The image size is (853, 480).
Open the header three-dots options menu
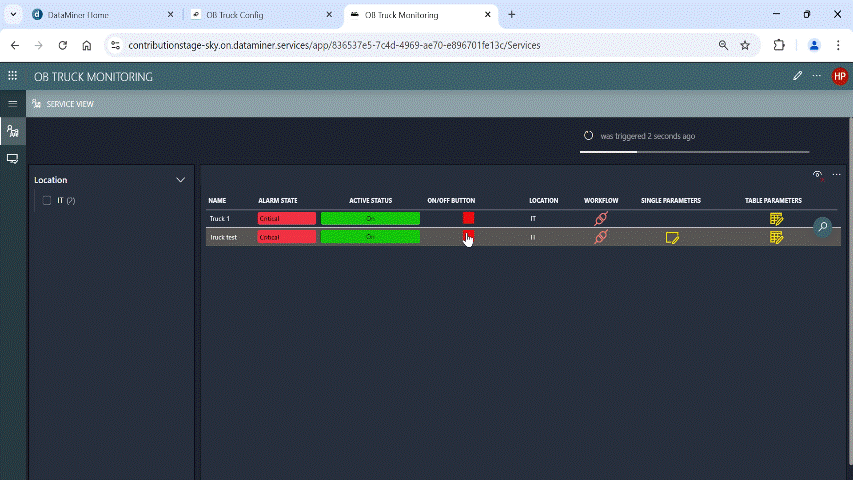tap(817, 76)
